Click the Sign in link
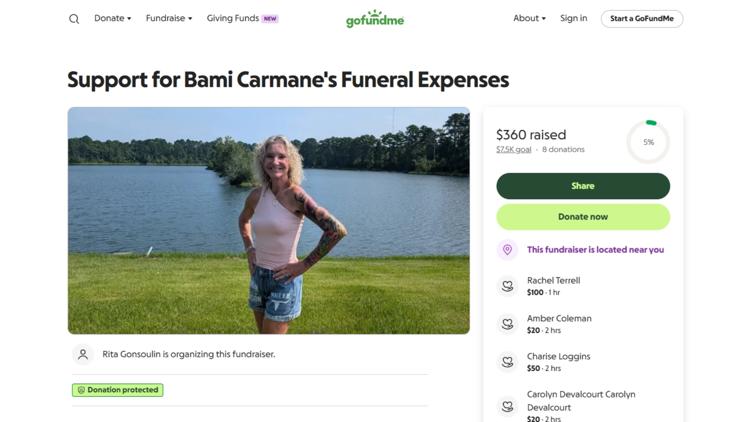The width and height of the screenshot is (750, 422). (x=574, y=18)
